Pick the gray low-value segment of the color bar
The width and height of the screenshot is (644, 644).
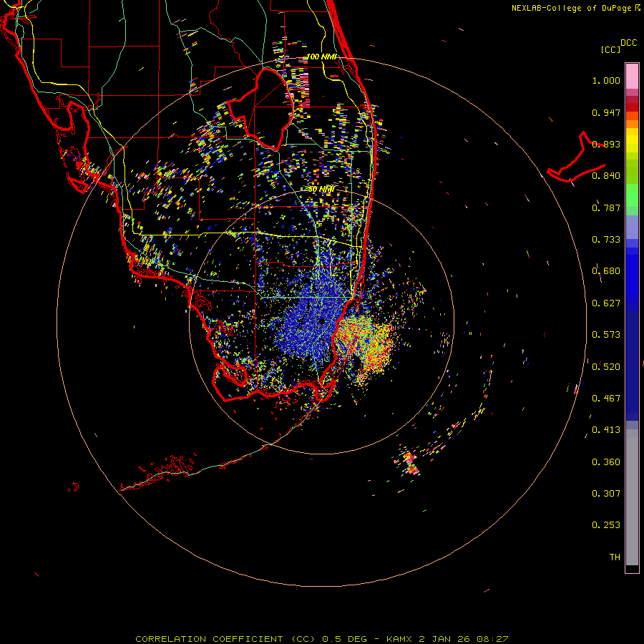632,497
